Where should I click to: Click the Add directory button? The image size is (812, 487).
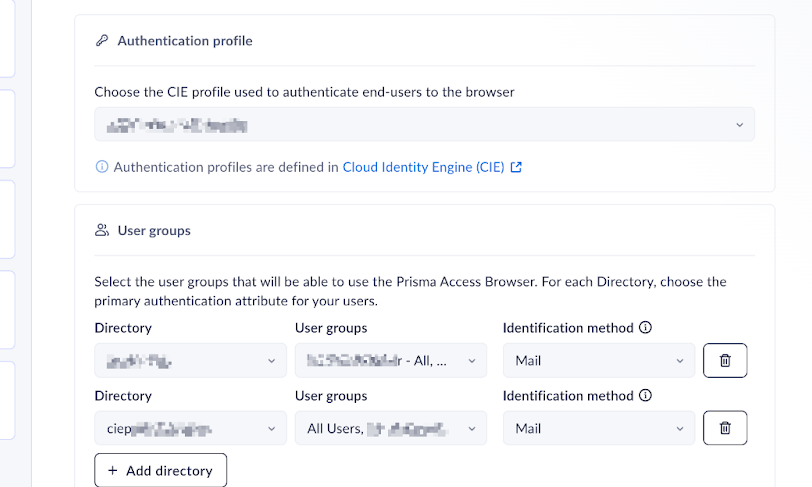pyautogui.click(x=160, y=470)
